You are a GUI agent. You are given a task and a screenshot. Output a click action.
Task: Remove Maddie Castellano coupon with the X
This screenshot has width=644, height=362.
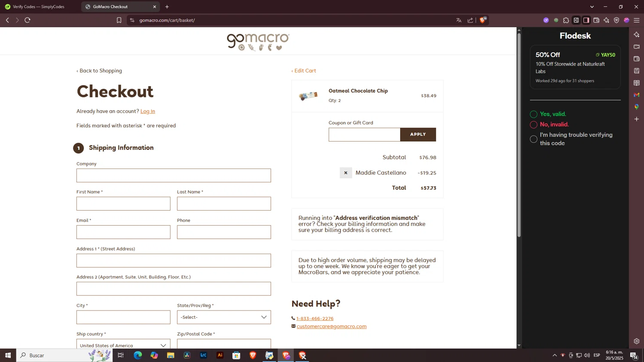[346, 173]
